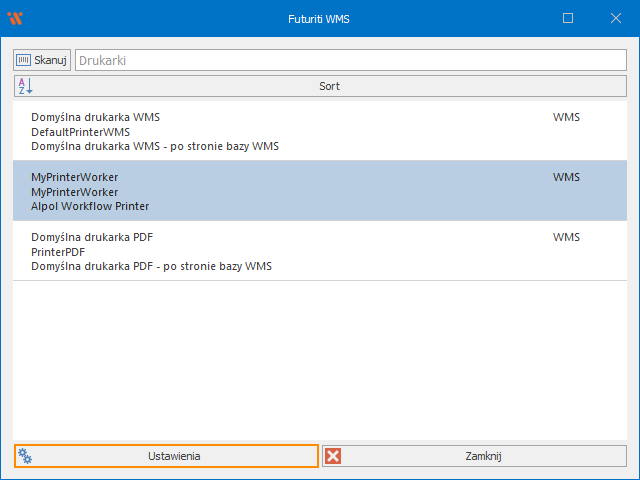Viewport: 640px width, 480px height.
Task: Focus the Drukarki search field
Action: tap(350, 61)
